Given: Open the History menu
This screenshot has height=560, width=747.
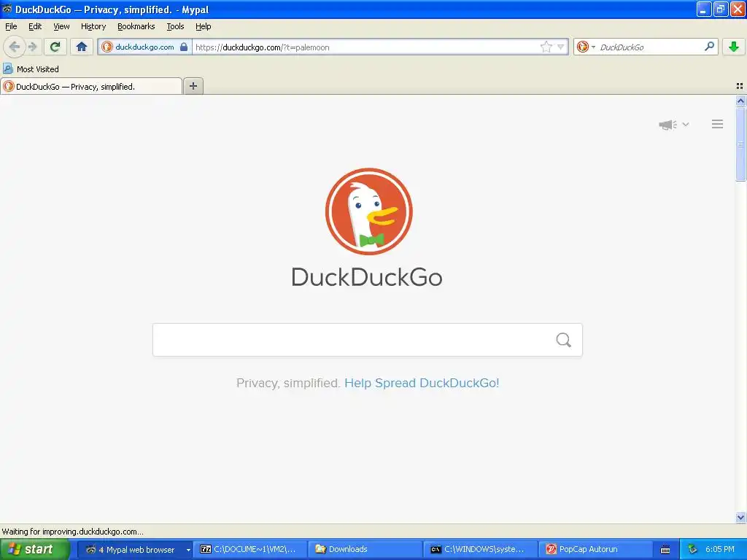Looking at the screenshot, I should [93, 27].
